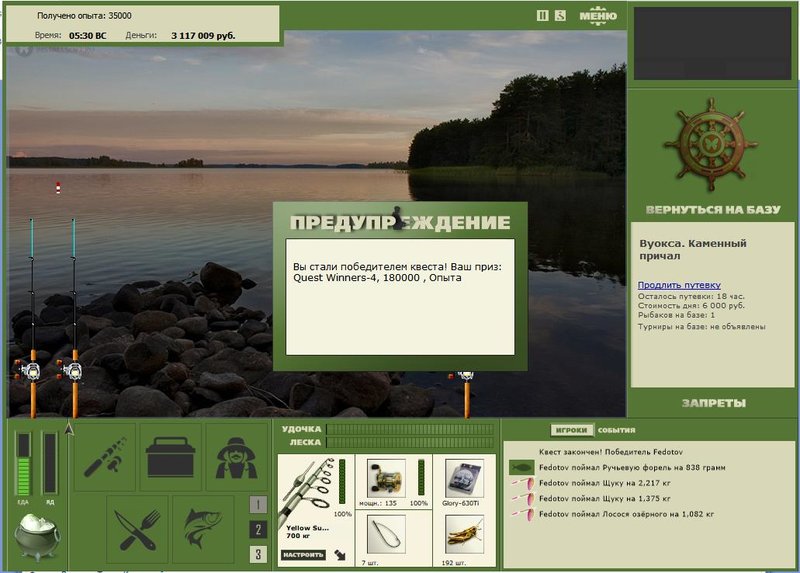This screenshot has height=573, width=800.
Task: Click the alcohol level meter bar
Action: pyautogui.click(x=50, y=464)
